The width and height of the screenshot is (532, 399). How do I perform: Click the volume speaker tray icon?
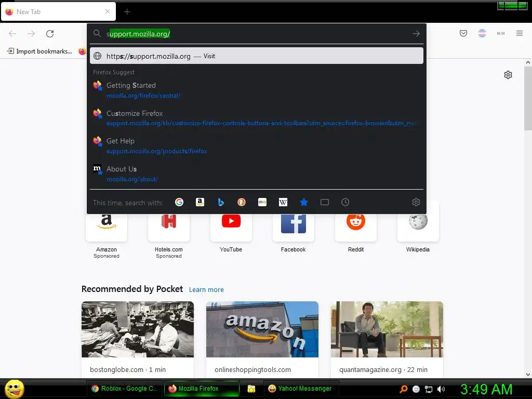[x=441, y=389]
